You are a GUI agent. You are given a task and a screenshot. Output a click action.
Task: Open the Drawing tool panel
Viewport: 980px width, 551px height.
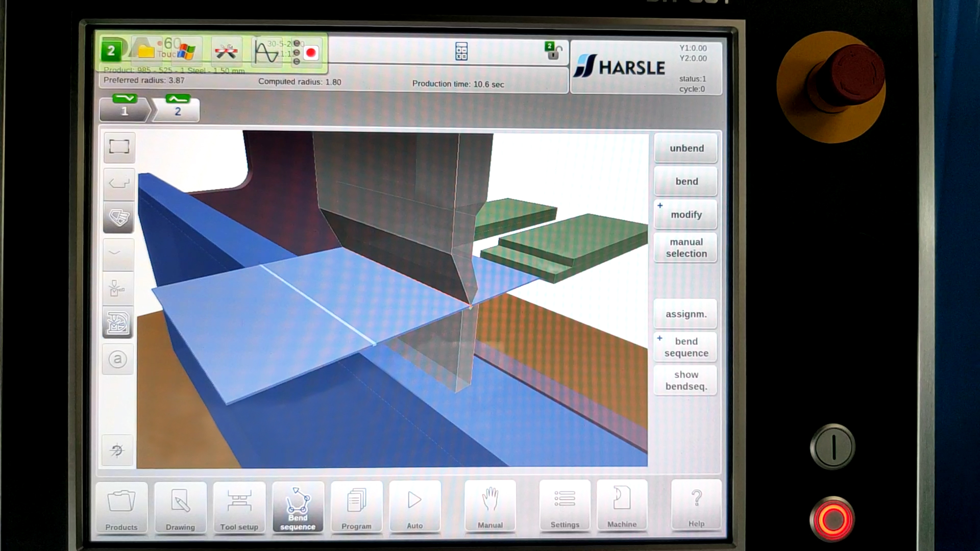pos(180,507)
